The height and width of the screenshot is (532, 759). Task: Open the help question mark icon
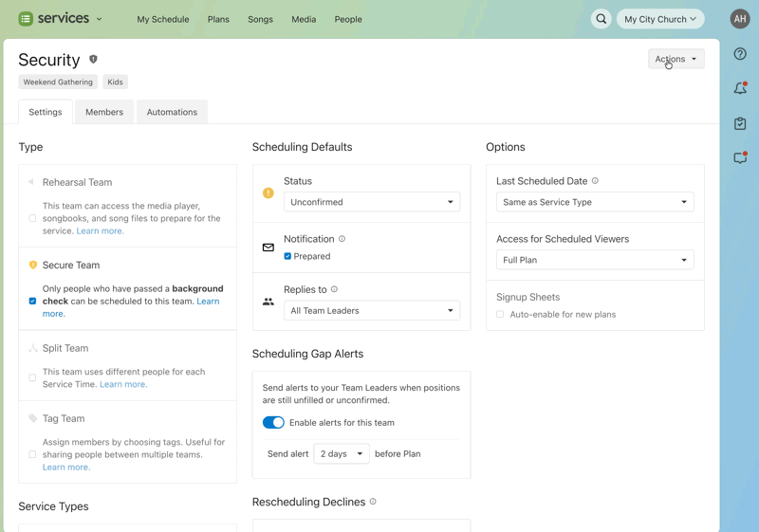click(740, 54)
